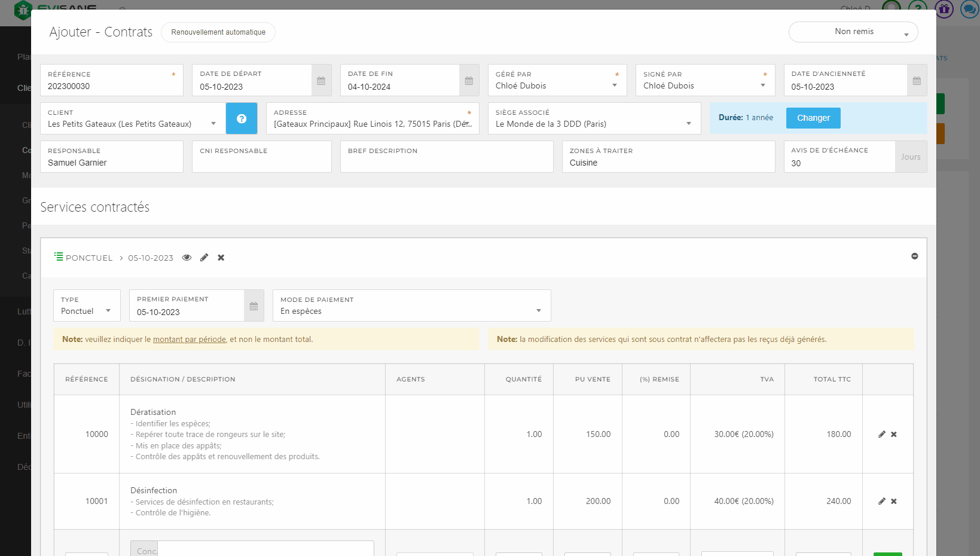This screenshot has width=980, height=556.
Task: Click the Changer duration button
Action: [x=813, y=118]
